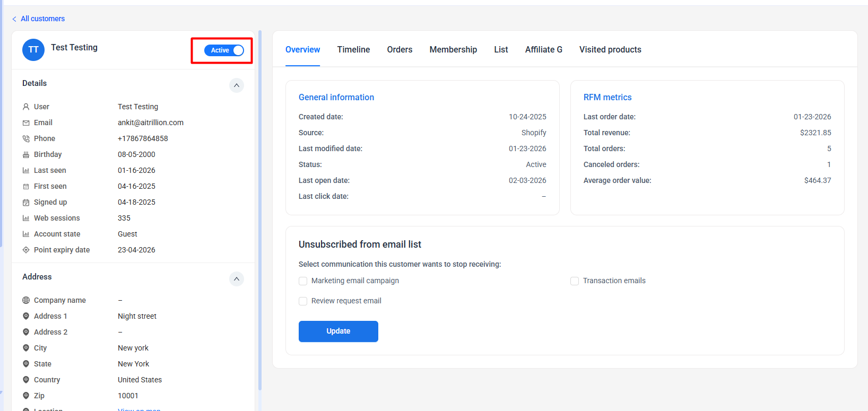Click the TT customer avatar icon
Screen dimensions: 868x411
click(x=33, y=50)
